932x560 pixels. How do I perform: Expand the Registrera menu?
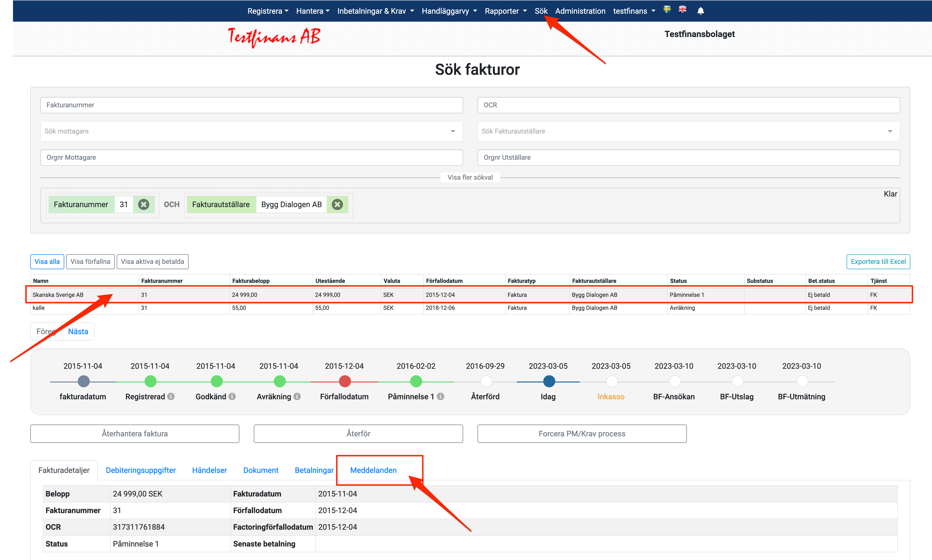268,11
